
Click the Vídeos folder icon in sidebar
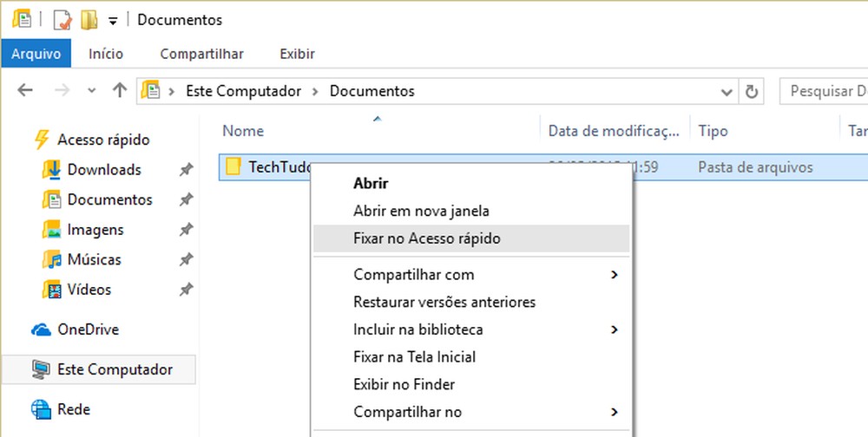tap(51, 290)
